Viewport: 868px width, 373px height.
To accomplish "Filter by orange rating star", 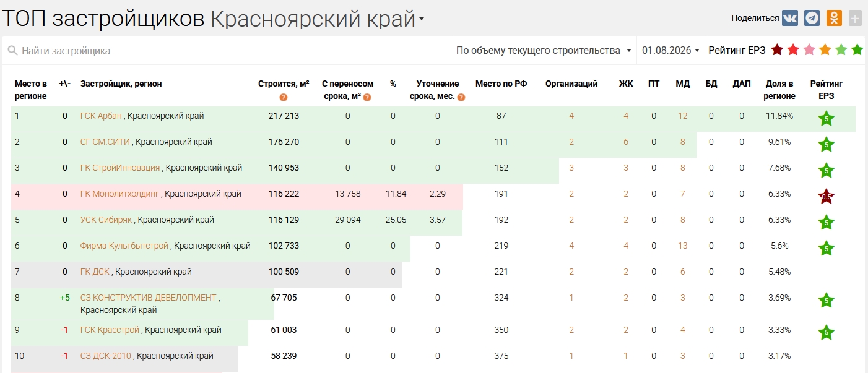I will pos(825,50).
